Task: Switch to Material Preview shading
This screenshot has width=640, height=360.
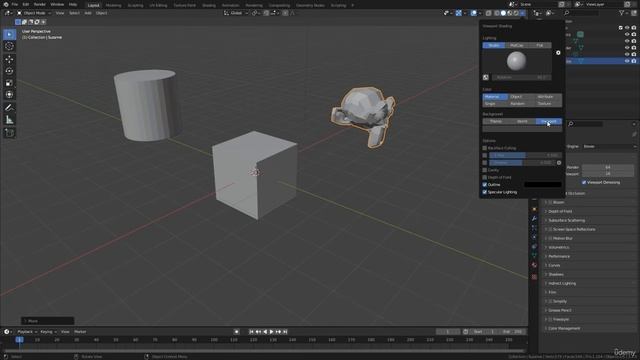Action: (510, 13)
